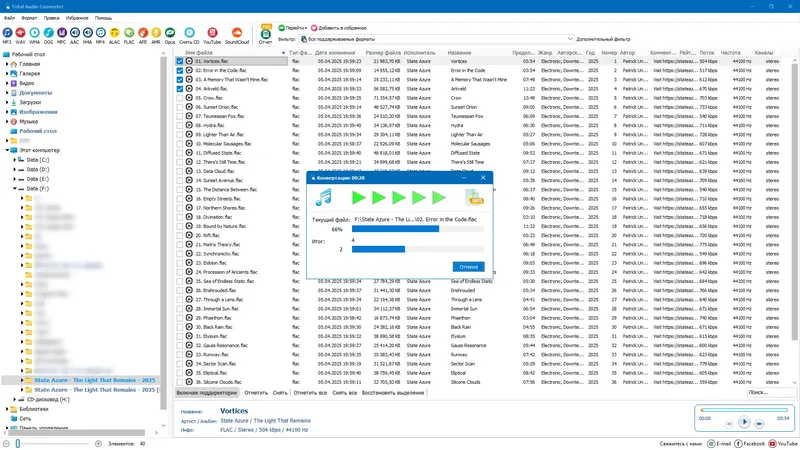The image size is (800, 450).
Task: Select the MP3 output format icon
Action: [7, 33]
